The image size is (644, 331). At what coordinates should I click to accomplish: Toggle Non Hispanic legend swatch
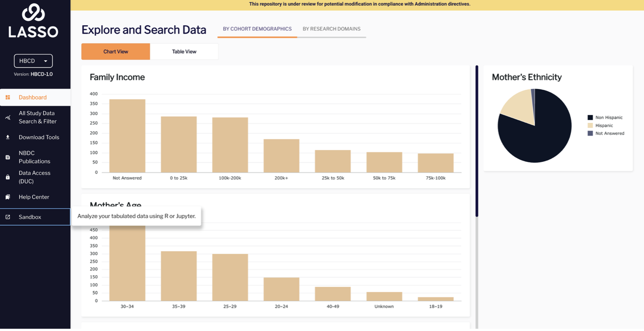(590, 117)
